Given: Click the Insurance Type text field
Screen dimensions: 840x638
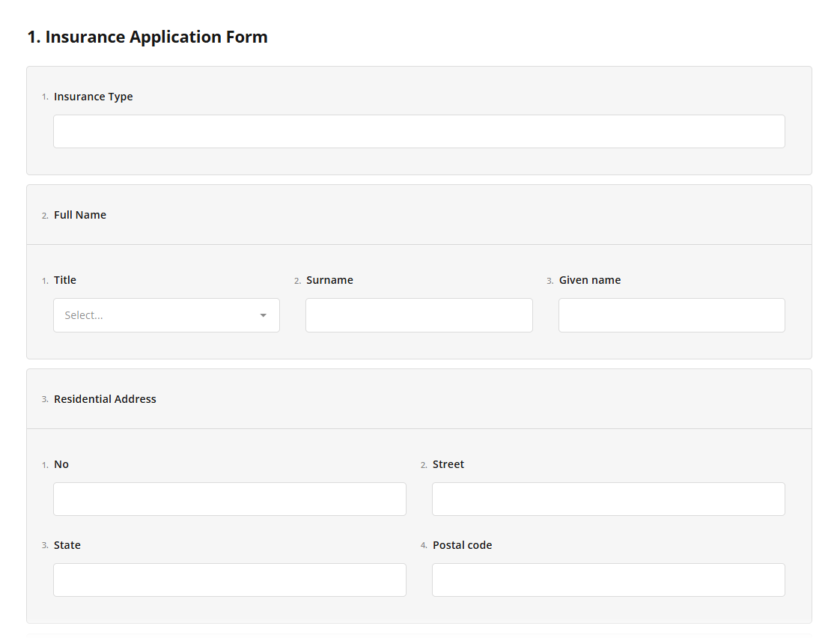Looking at the screenshot, I should coord(419,131).
